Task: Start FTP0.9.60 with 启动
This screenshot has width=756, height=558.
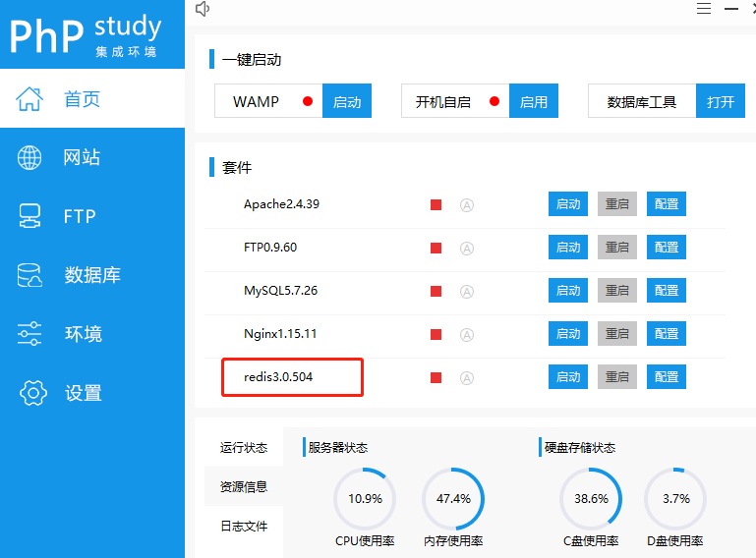Action: (x=568, y=248)
